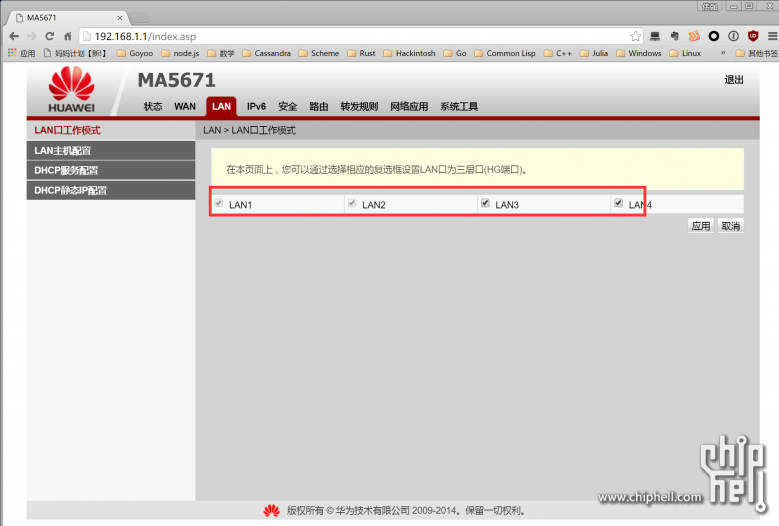
Task: Toggle the LAN2 checkbox
Action: point(352,203)
